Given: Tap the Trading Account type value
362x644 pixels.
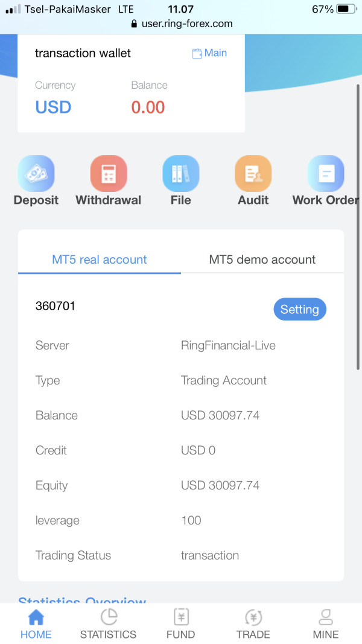Looking at the screenshot, I should pyautogui.click(x=224, y=380).
